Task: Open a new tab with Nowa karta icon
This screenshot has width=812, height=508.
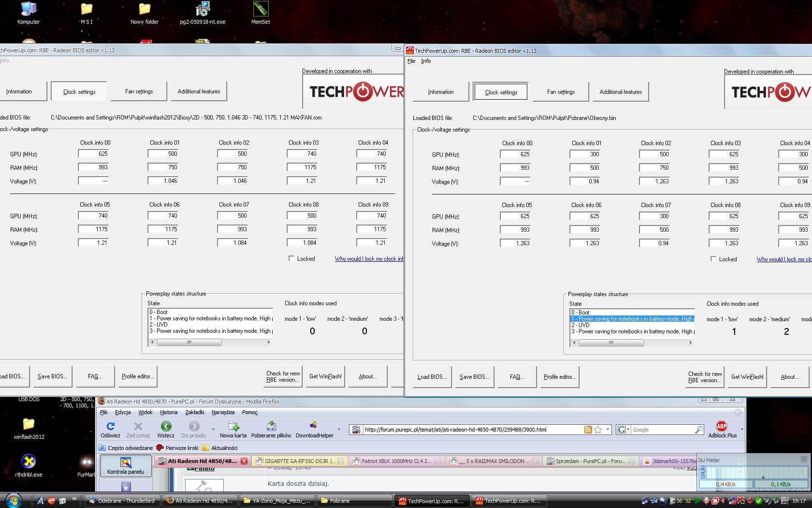Action: 233,426
